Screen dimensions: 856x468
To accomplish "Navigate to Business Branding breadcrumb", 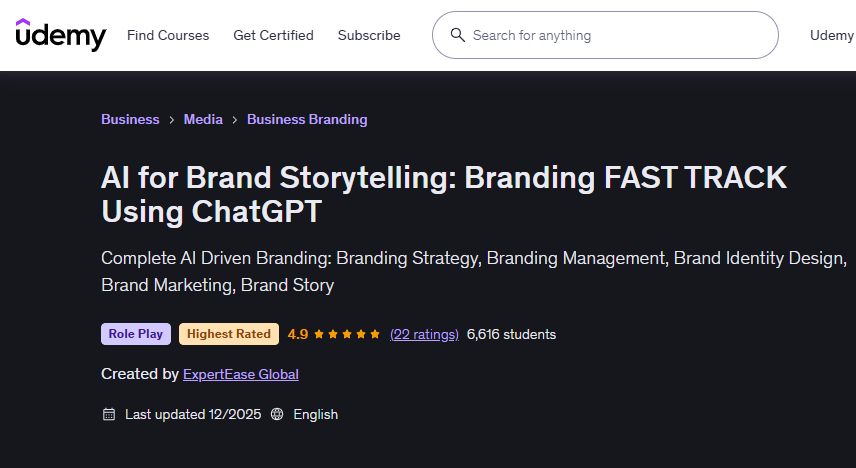I will point(307,120).
